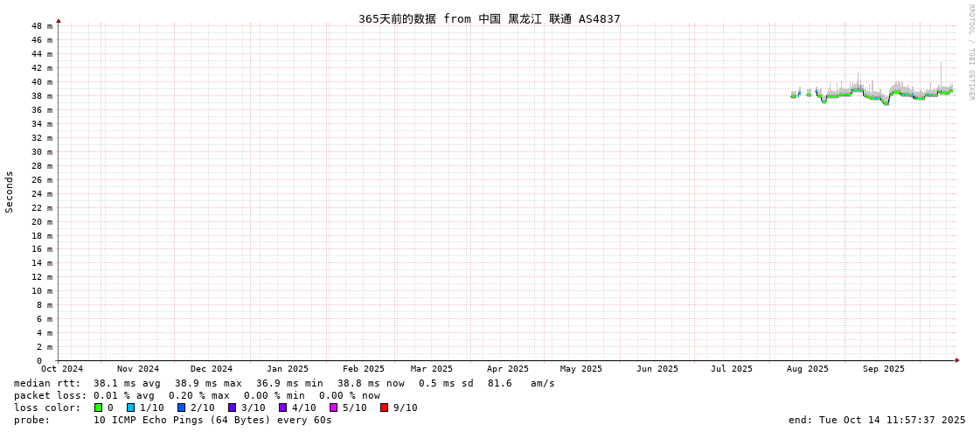The width and height of the screenshot is (980, 432).
Task: Click the end timestamp Tue Oct 14
Action: [x=876, y=420]
